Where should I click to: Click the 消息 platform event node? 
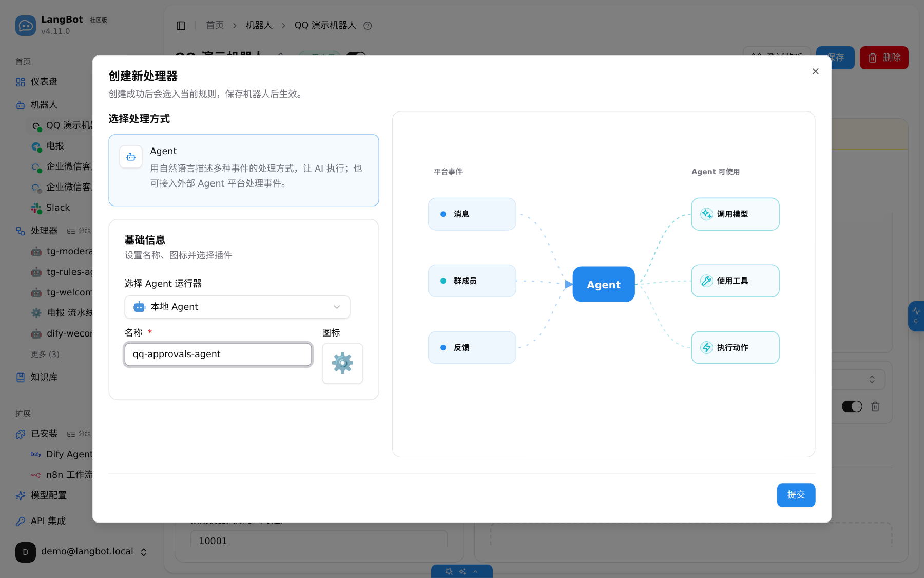tap(472, 214)
